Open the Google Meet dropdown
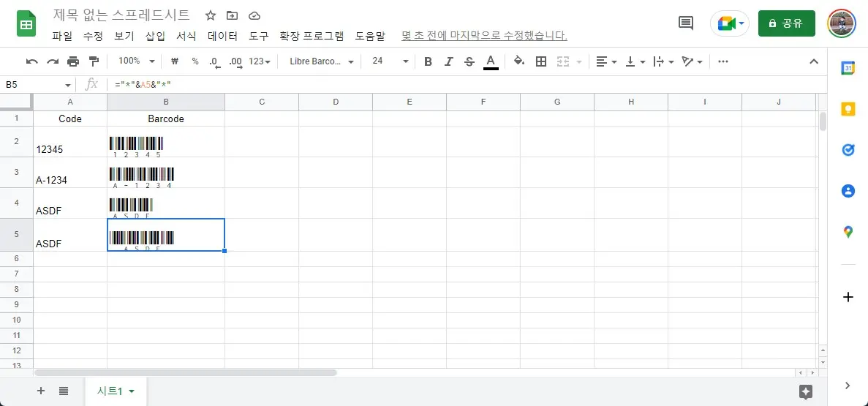Viewport: 868px width, 406px height. [730, 23]
